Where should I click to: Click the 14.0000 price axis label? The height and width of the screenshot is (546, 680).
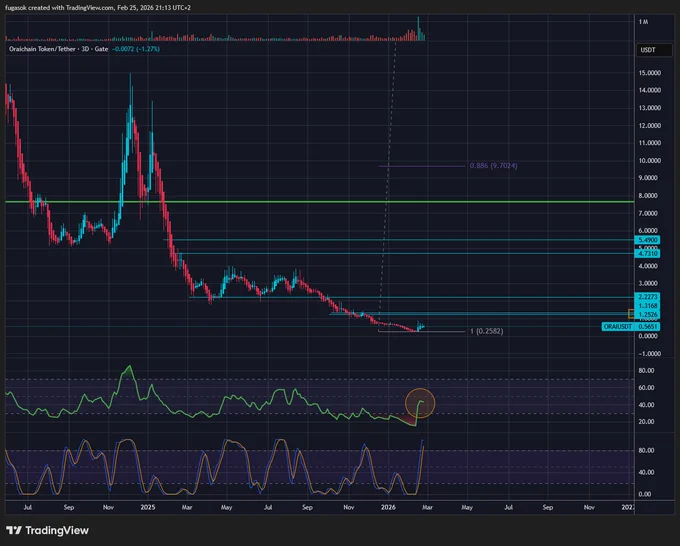point(650,90)
